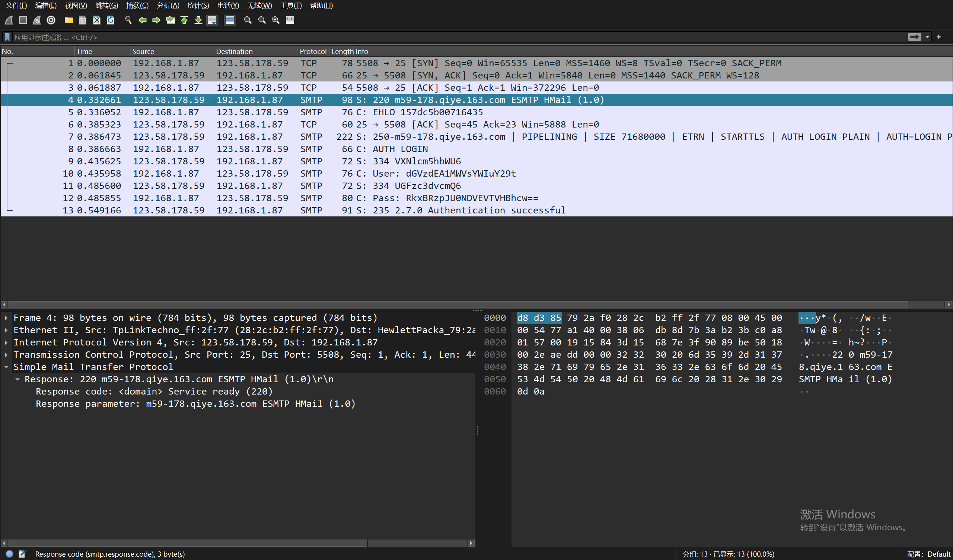The height and width of the screenshot is (560, 953).
Task: Click the shark fin start capture icon
Action: [9, 20]
